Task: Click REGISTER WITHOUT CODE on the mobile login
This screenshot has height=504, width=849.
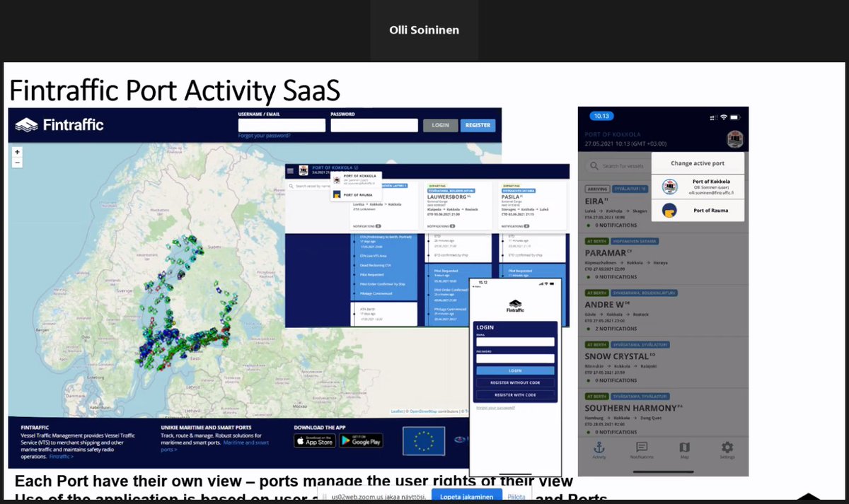Action: click(514, 382)
